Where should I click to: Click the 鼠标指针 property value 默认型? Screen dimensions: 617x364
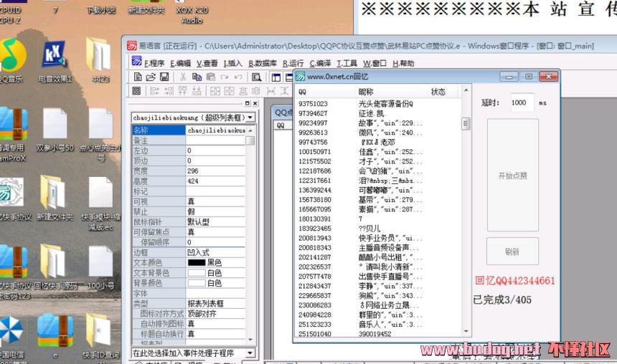(215, 221)
